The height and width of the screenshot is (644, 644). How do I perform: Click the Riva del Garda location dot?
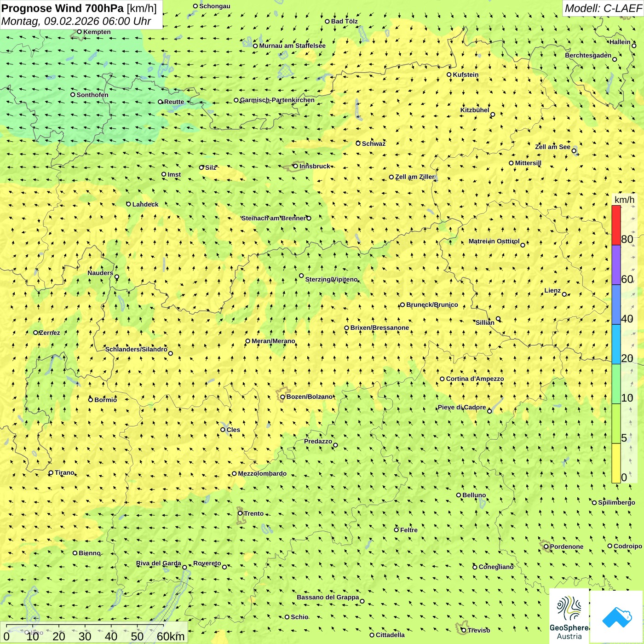pos(184,567)
